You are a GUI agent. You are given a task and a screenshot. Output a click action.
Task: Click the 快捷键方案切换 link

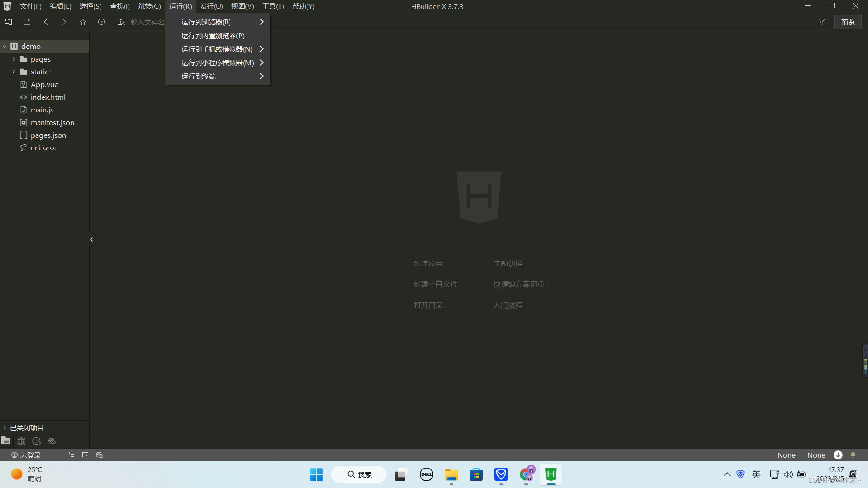[x=518, y=284]
